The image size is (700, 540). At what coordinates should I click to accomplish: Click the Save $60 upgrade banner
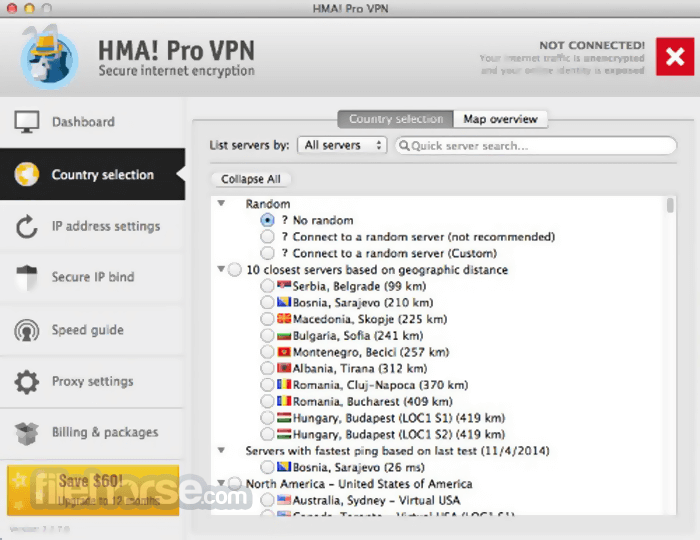point(93,490)
